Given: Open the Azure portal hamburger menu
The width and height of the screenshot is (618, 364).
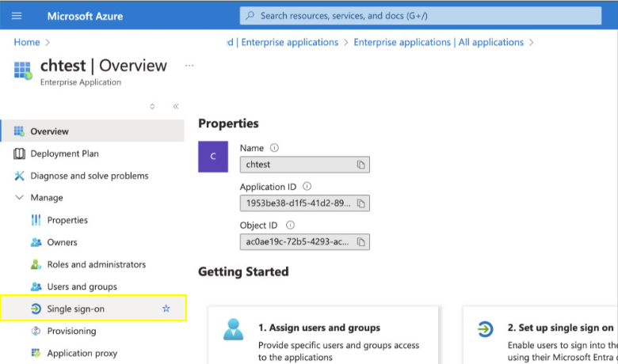Looking at the screenshot, I should click(17, 16).
